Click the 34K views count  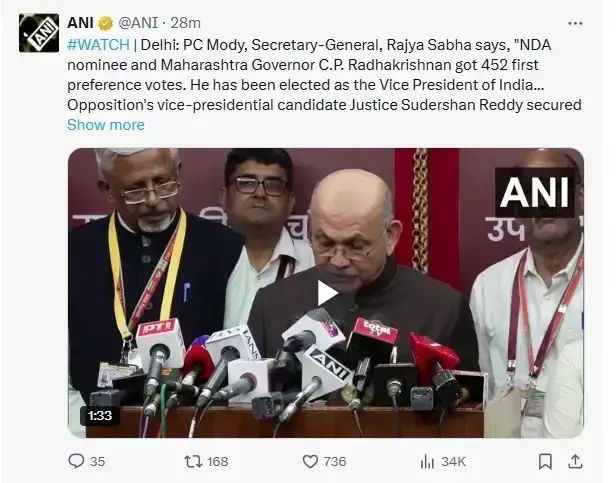point(453,461)
